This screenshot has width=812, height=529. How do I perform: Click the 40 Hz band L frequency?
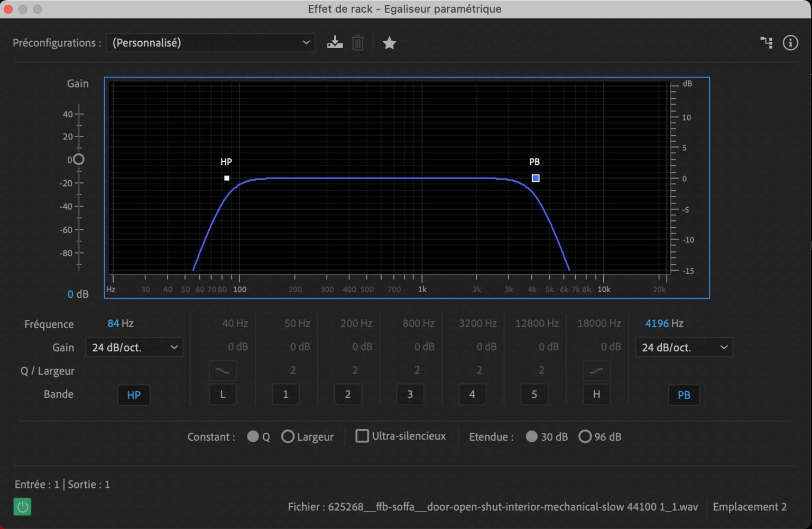235,323
